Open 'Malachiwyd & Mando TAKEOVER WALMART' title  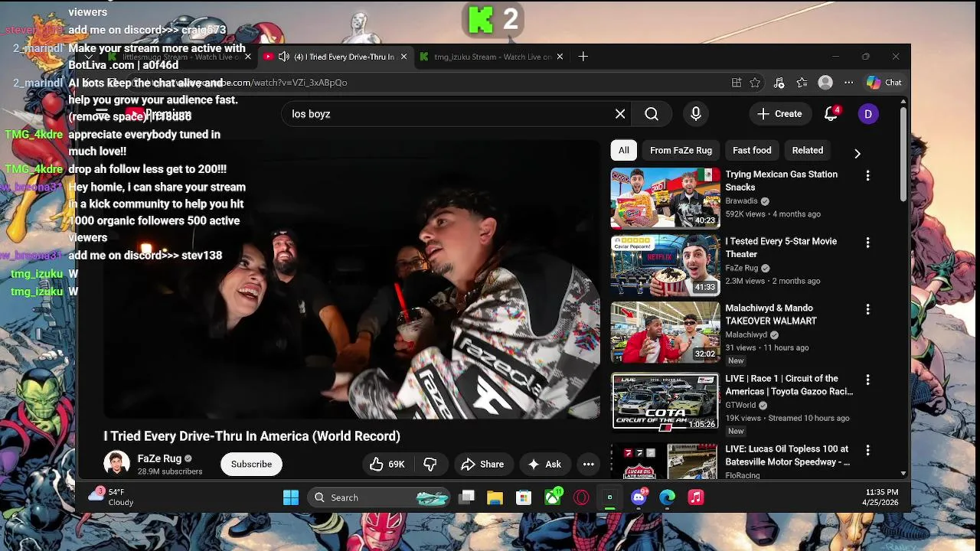[771, 315]
